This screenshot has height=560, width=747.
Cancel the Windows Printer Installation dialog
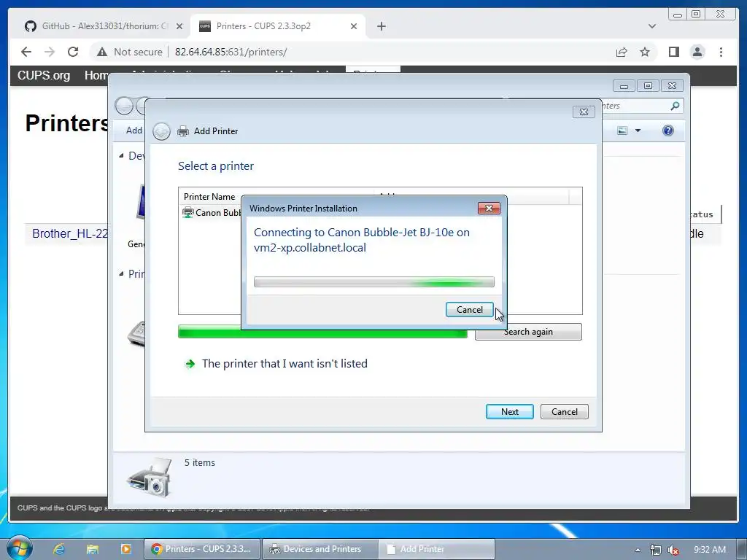pyautogui.click(x=469, y=309)
